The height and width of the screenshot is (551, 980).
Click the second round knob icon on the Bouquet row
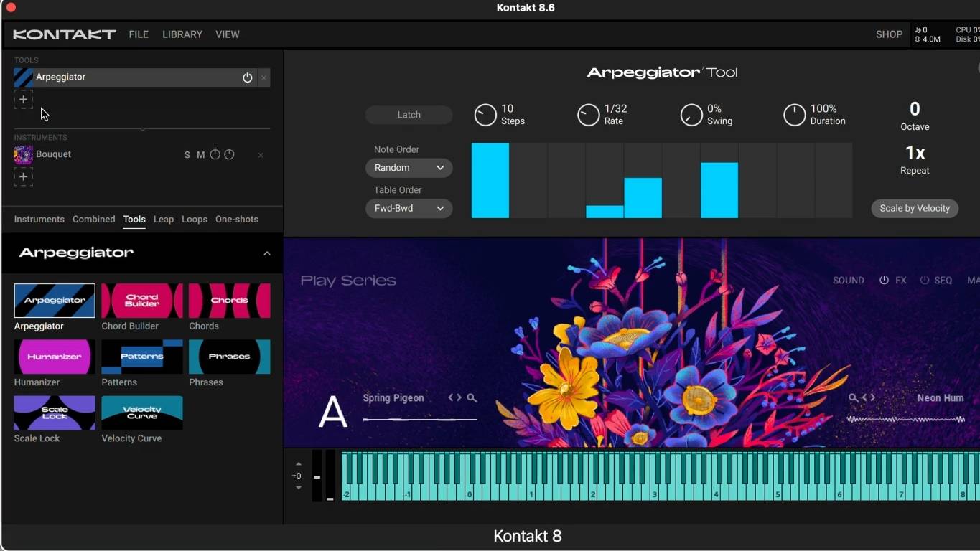[229, 154]
